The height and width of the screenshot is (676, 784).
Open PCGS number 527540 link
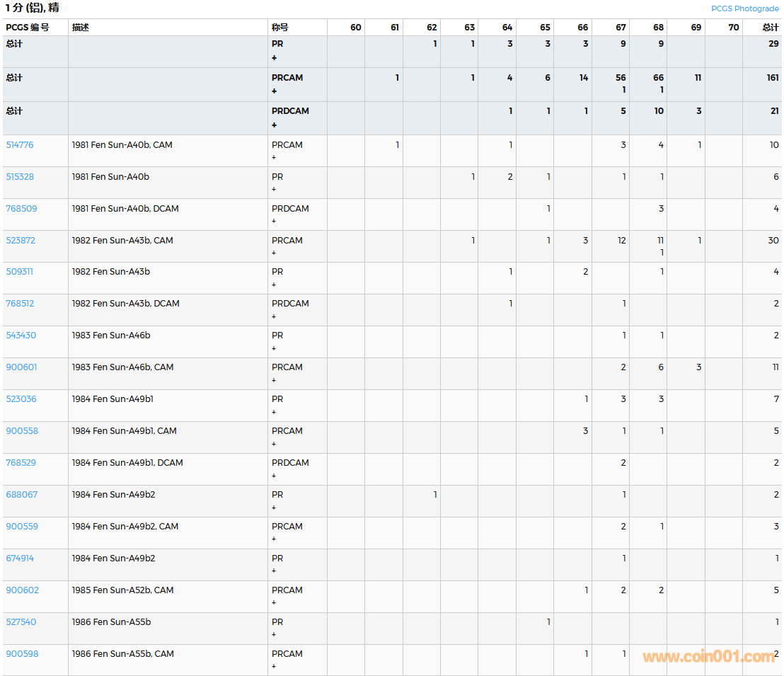[x=21, y=622]
